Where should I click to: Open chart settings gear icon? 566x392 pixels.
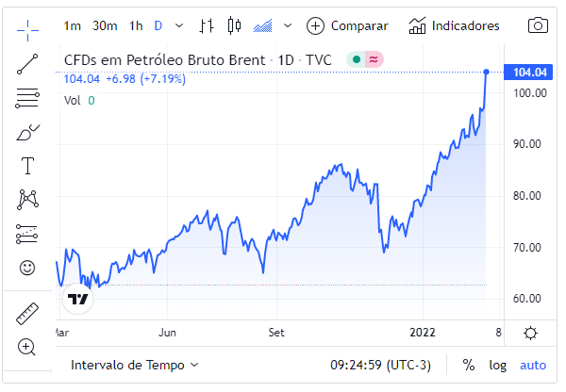pos(531,333)
